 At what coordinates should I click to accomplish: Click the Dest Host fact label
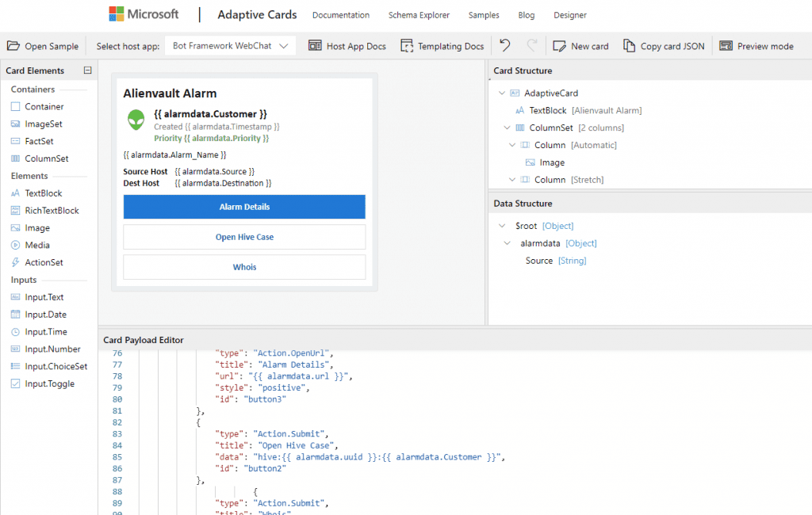141,183
